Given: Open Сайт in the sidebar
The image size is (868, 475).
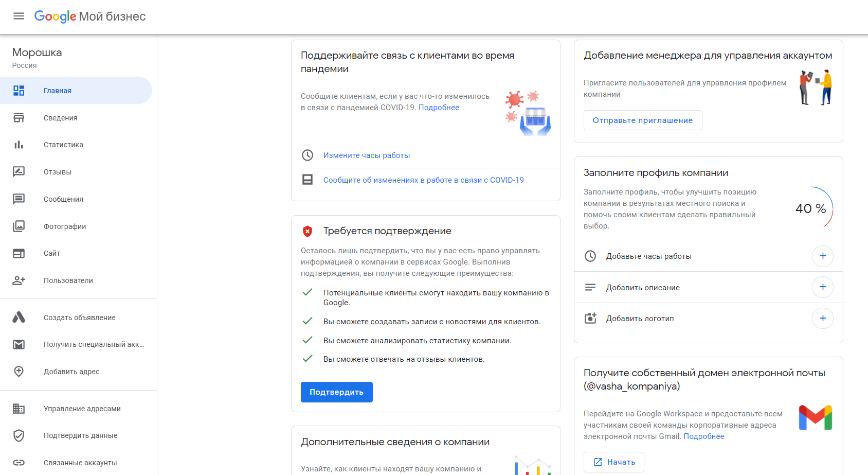Looking at the screenshot, I should pos(76,253).
